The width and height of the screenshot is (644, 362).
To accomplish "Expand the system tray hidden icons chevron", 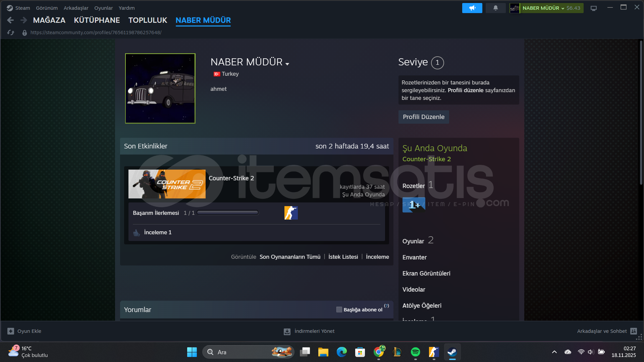I will click(x=554, y=352).
